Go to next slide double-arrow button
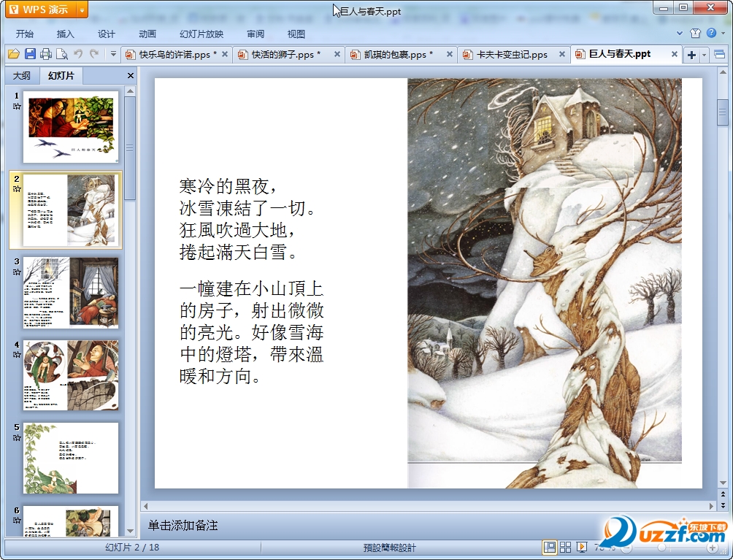Image resolution: width=733 pixels, height=560 pixels. pos(723,505)
